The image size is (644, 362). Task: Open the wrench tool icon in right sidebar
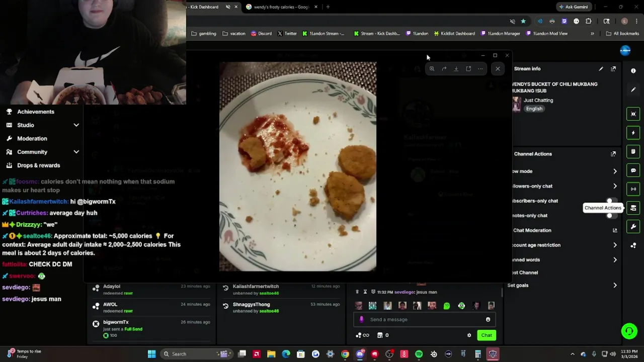633,226
